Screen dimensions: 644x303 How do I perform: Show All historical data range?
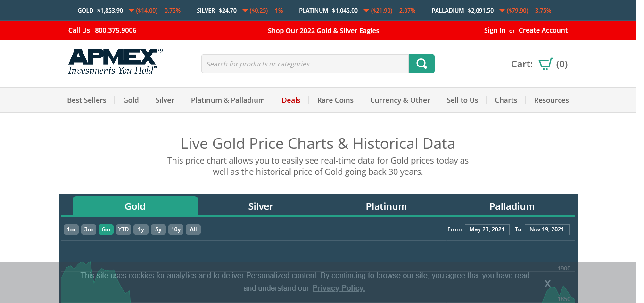click(x=193, y=229)
